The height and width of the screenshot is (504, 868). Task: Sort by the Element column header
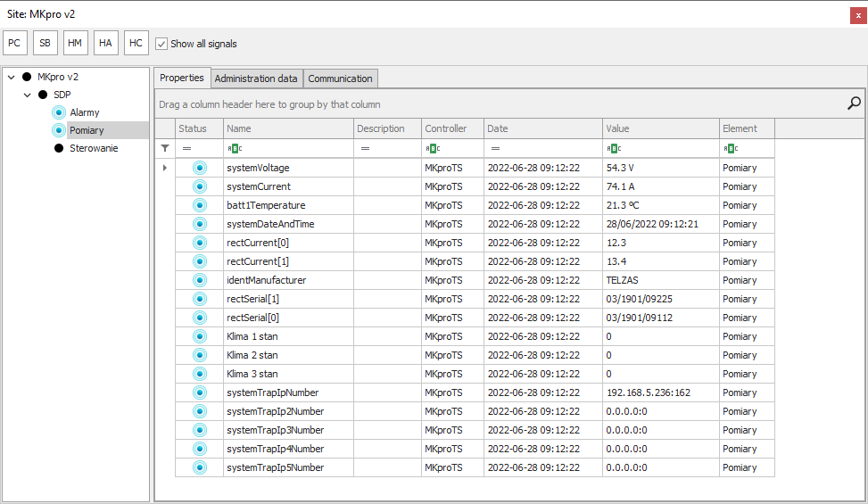pyautogui.click(x=747, y=128)
